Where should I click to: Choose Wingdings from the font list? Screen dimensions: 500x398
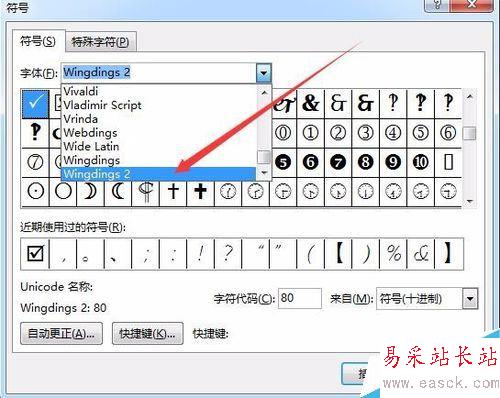click(159, 160)
